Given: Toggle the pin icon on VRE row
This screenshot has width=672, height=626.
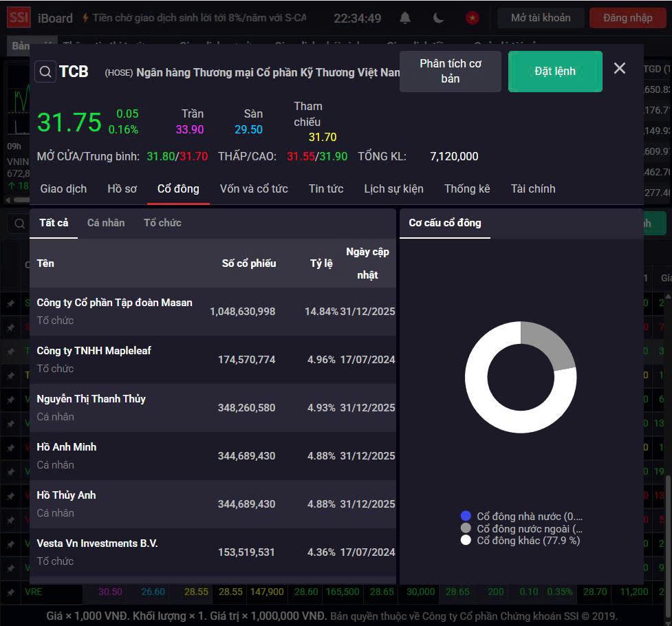Looking at the screenshot, I should click(10, 592).
